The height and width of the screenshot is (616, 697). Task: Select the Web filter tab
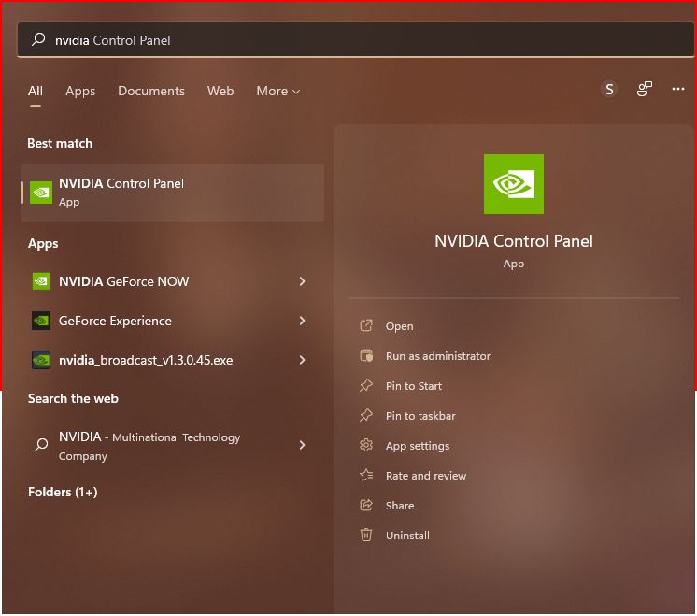[220, 91]
